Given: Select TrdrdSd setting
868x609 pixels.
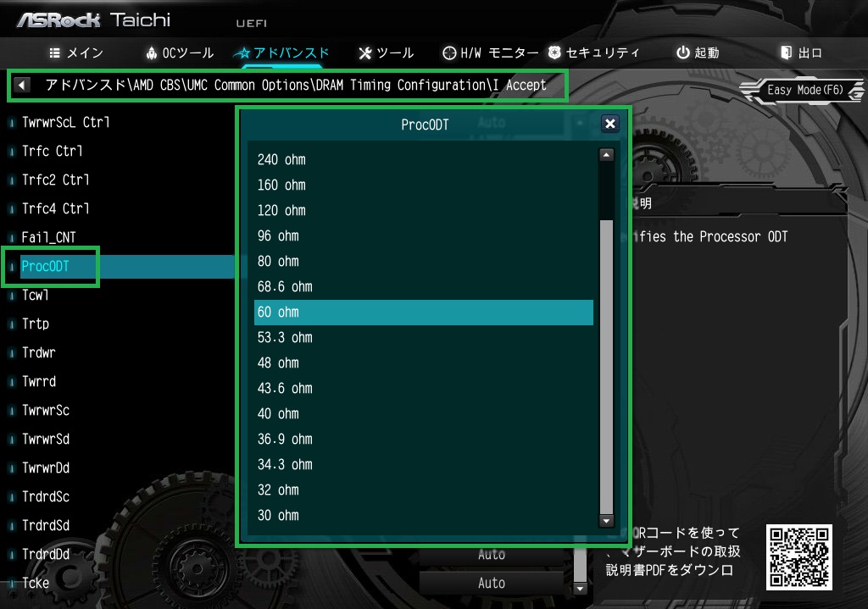Looking at the screenshot, I should pos(46,525).
